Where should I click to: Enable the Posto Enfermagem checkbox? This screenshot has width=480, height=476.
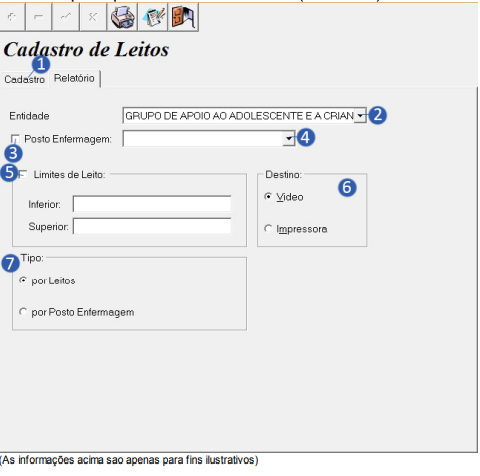[15, 139]
